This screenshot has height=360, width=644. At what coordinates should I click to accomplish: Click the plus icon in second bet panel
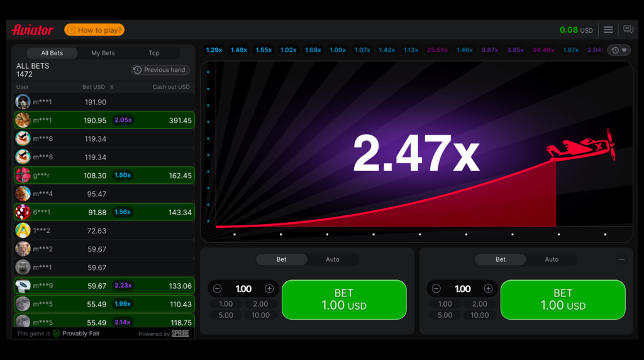coord(488,289)
